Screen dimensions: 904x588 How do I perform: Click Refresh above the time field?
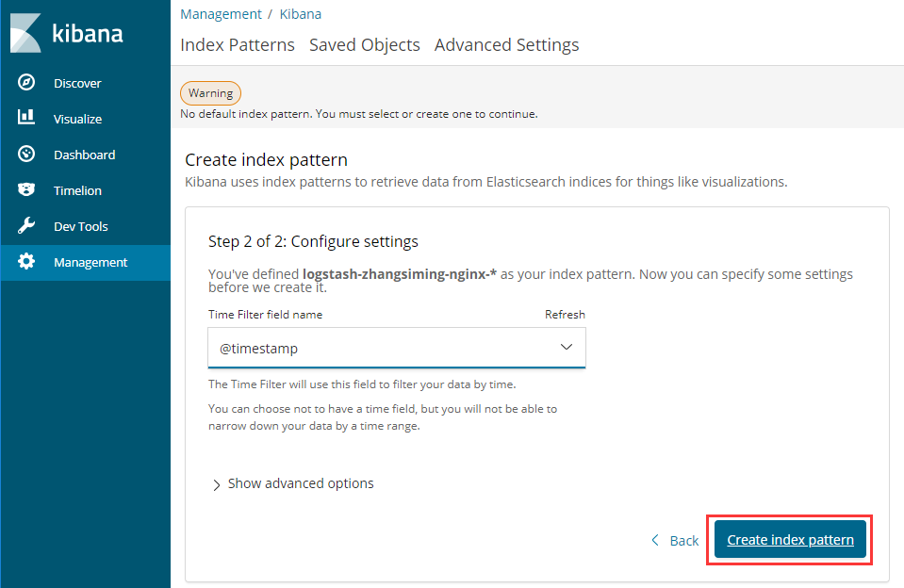tap(565, 314)
